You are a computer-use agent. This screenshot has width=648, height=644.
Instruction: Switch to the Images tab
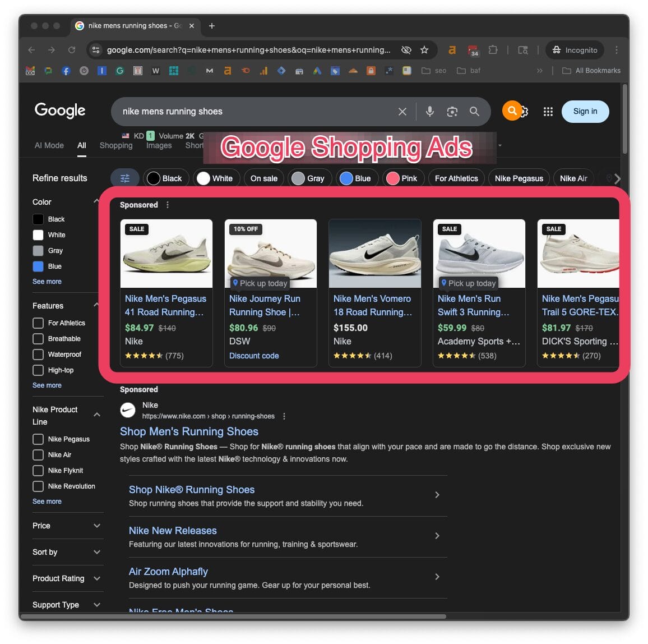pyautogui.click(x=159, y=146)
